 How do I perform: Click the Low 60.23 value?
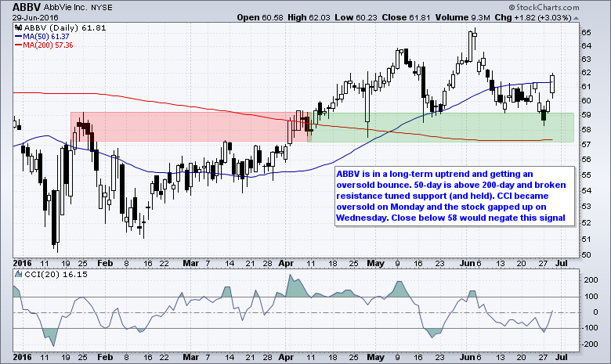tap(356, 17)
